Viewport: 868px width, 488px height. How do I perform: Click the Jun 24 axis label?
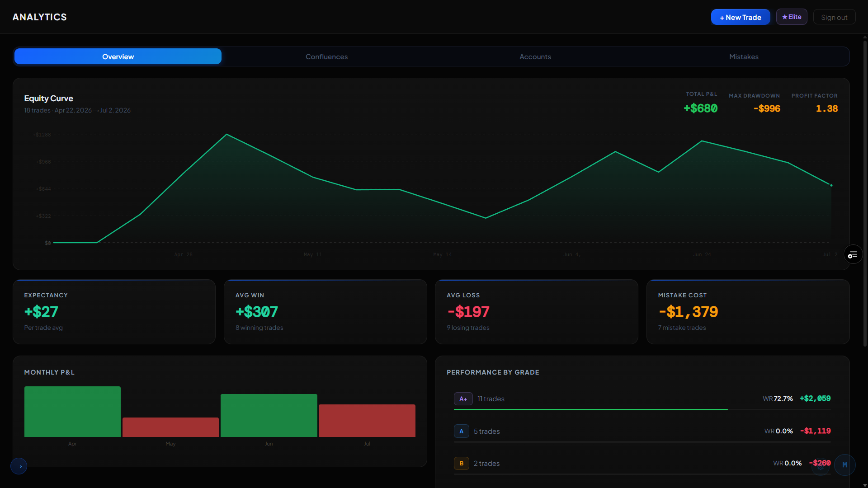coord(702,255)
